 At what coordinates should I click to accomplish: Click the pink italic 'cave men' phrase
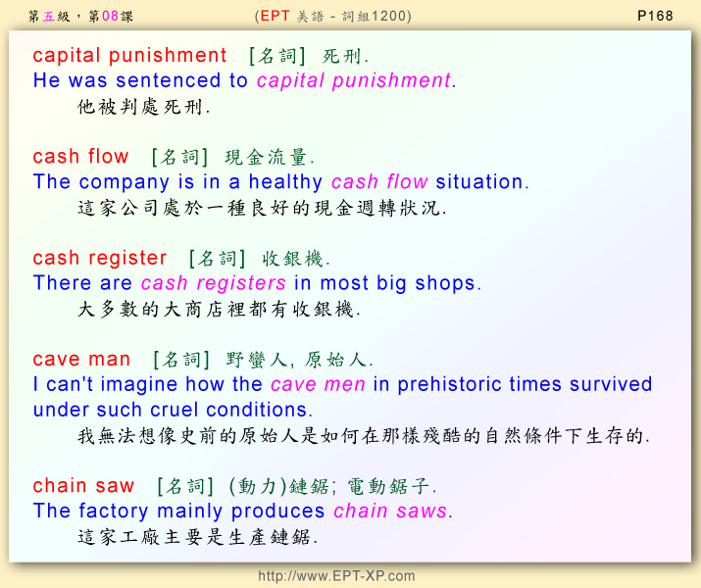[x=318, y=384]
